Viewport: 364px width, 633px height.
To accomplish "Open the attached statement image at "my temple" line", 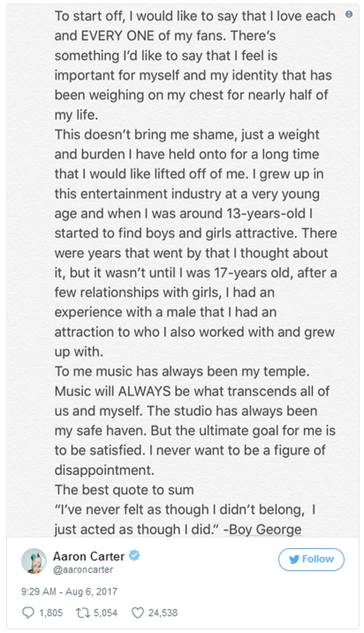I will click(182, 371).
